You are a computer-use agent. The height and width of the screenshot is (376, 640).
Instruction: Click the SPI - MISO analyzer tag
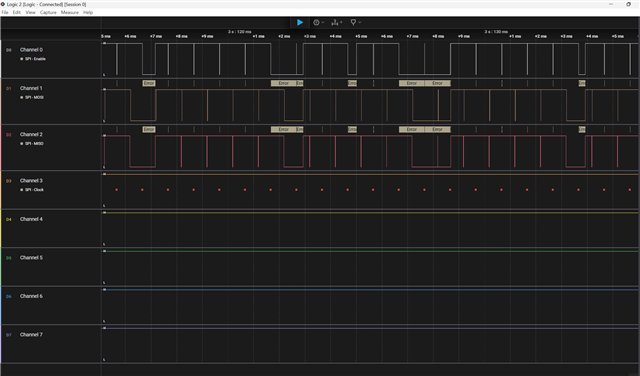pos(32,143)
